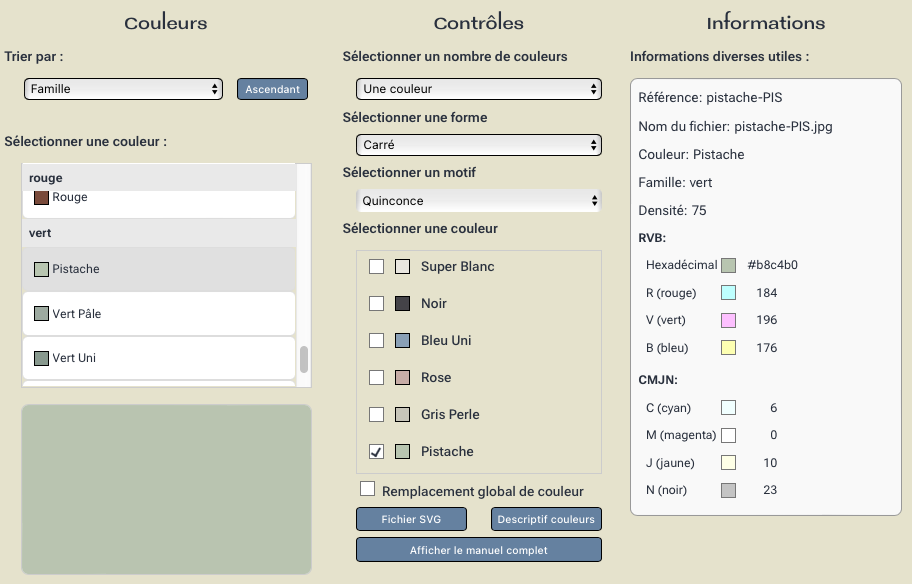Open the Quinconce motif selector
The height and width of the screenshot is (584, 912).
point(479,201)
